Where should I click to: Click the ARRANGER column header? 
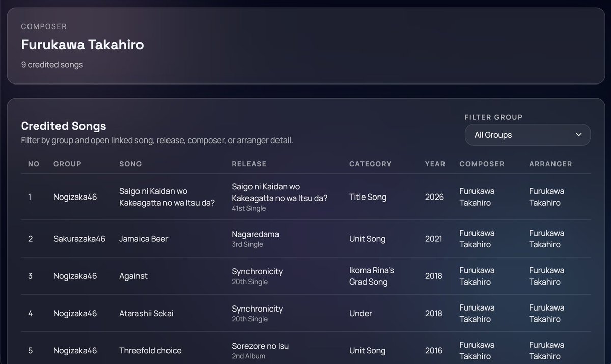pos(550,164)
